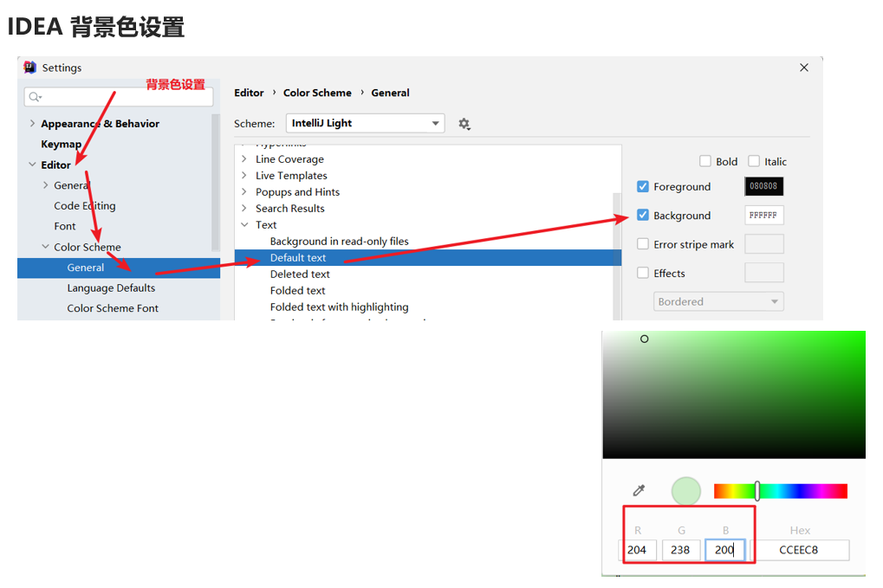
Task: Open Language Defaults color settings
Action: pyautogui.click(x=111, y=288)
